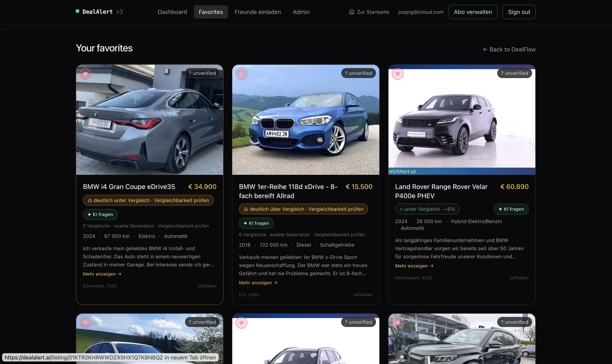612x364 pixels.
Task: Ask KI about the BMW 1er-Reihe
Action: pos(256,223)
